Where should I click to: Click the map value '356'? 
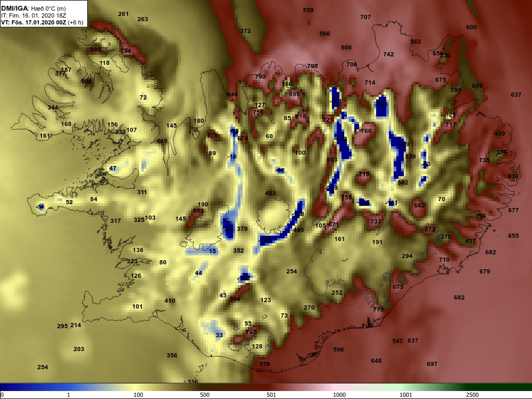[172, 355]
